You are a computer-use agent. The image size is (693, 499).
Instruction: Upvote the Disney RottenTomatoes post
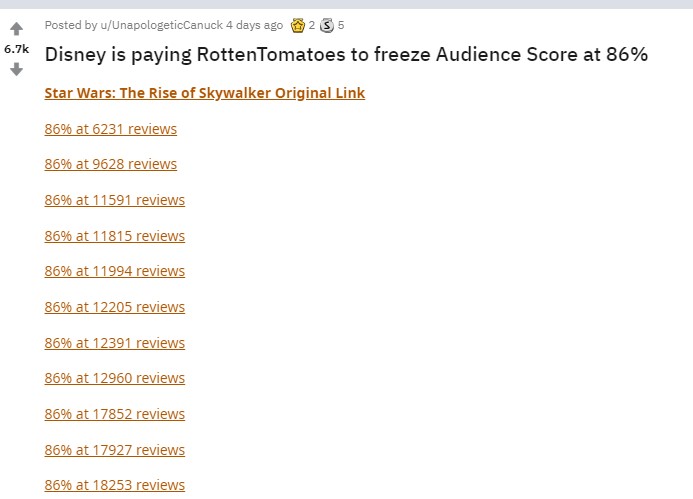point(16,29)
